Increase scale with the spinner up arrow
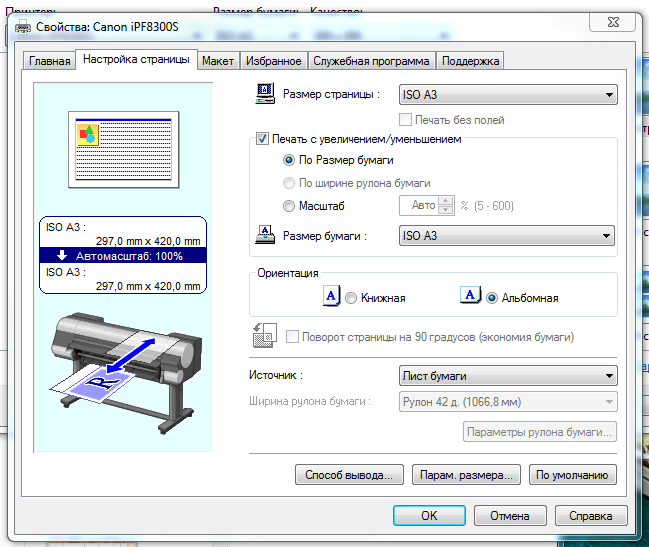This screenshot has height=547, width=649. 445,201
